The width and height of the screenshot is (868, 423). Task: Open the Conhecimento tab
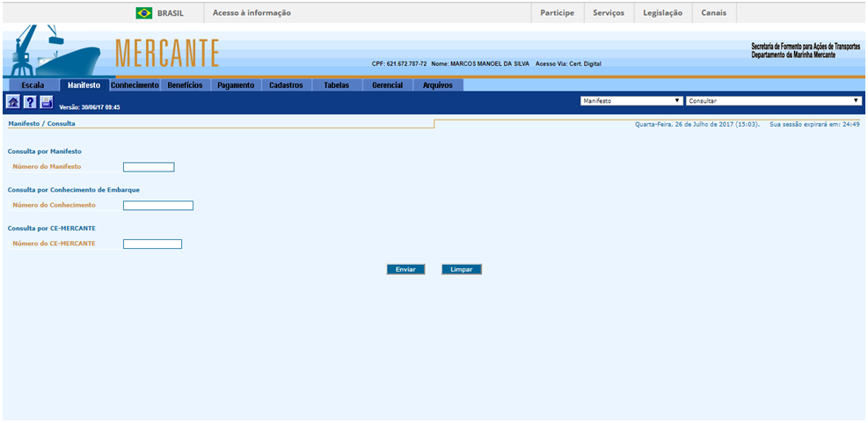pos(135,85)
